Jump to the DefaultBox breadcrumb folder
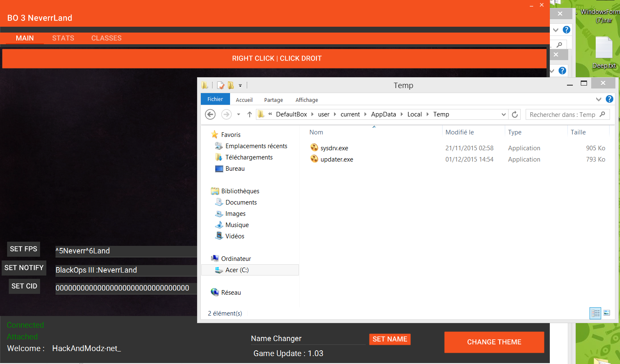 pyautogui.click(x=291, y=114)
